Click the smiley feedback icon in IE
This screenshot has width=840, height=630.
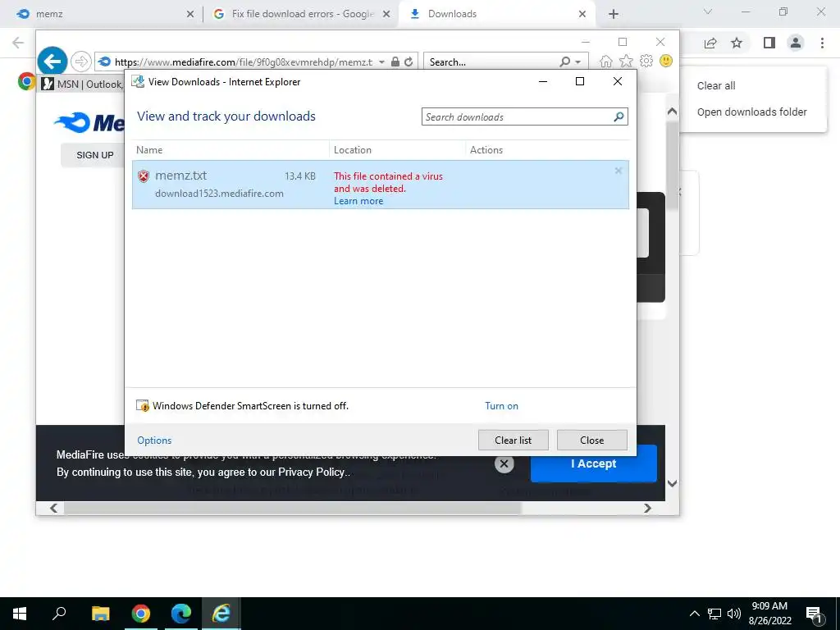pos(666,61)
